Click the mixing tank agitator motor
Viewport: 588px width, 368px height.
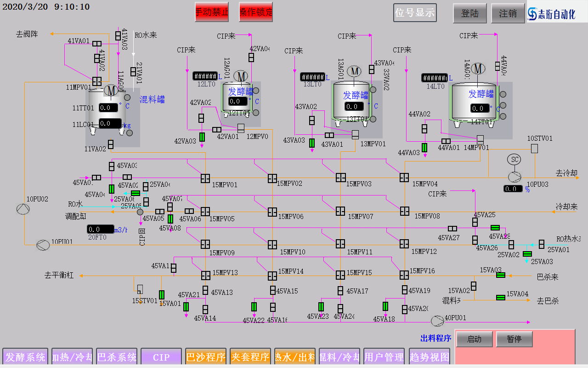point(110,91)
